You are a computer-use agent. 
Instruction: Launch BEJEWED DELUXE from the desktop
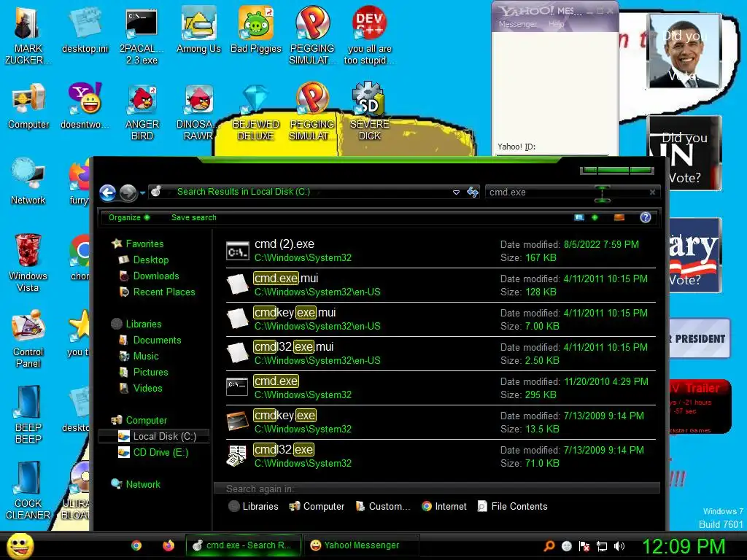click(256, 112)
